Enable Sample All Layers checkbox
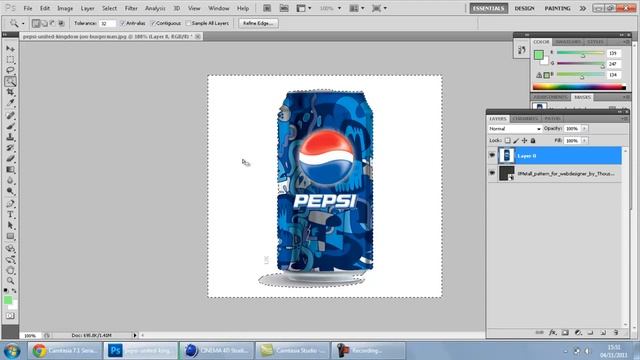Viewport: 640px width, 360px height. click(188, 23)
